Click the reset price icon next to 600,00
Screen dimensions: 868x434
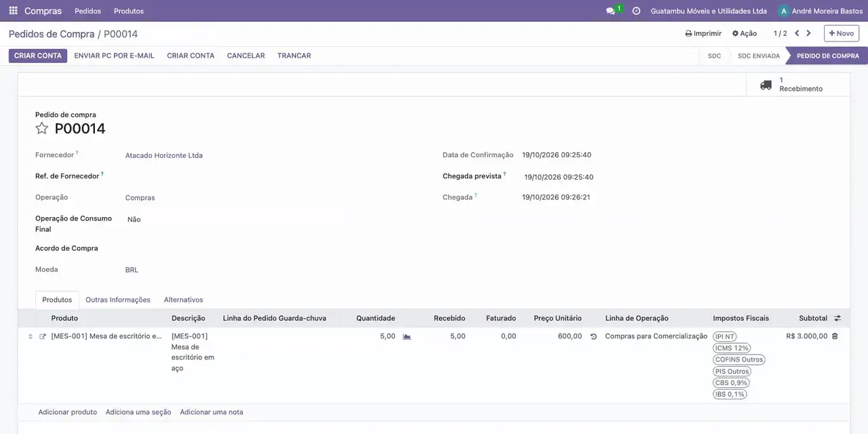click(593, 336)
